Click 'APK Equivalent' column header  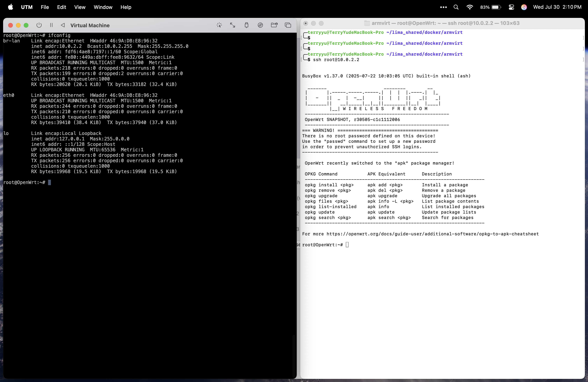(386, 174)
